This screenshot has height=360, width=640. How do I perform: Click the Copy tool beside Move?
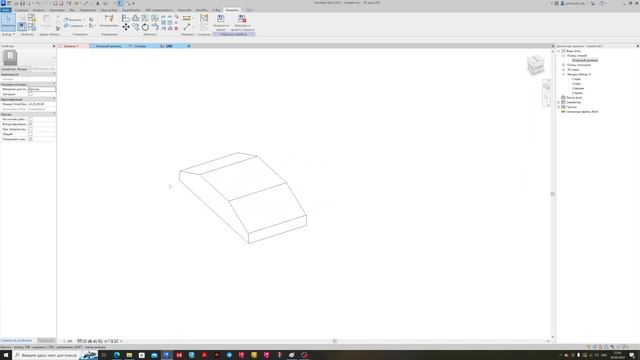136,27
